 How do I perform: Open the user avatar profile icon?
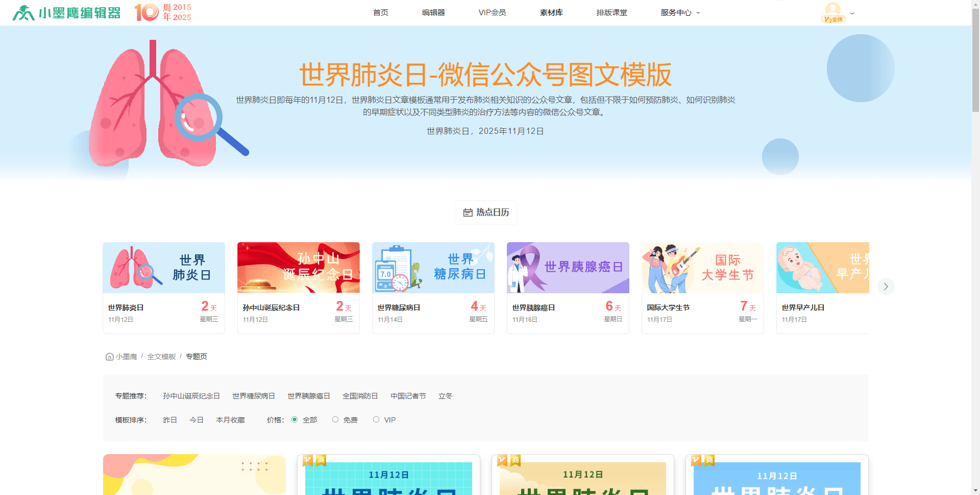coord(833,11)
